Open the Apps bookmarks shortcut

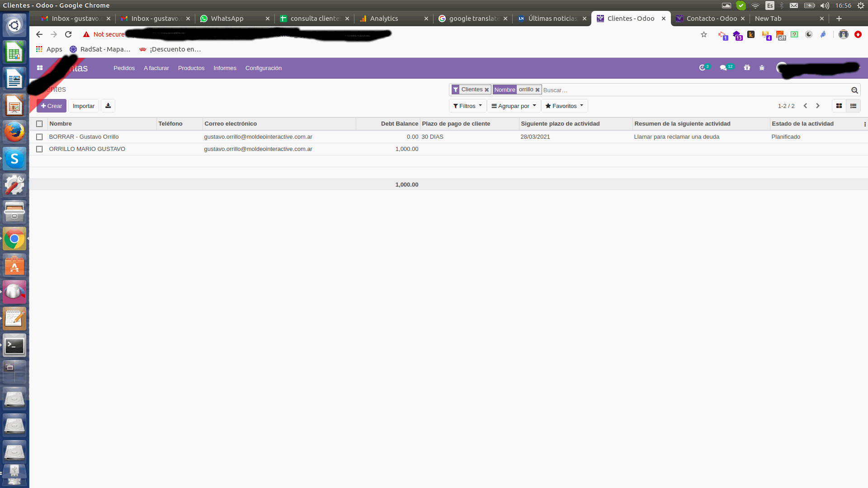(x=49, y=49)
